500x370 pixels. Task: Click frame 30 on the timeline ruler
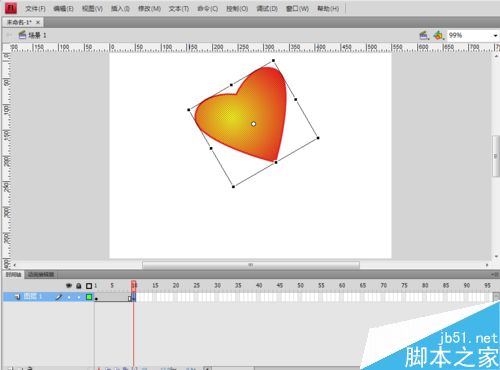click(217, 285)
